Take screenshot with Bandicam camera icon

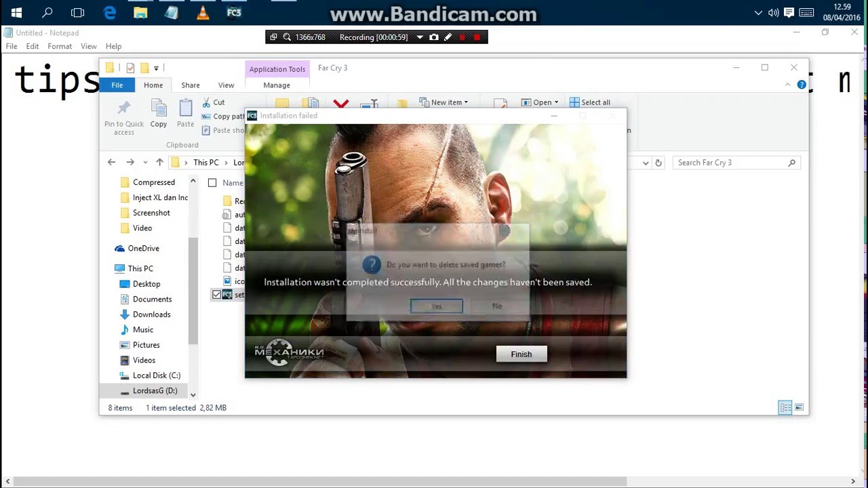tap(434, 37)
